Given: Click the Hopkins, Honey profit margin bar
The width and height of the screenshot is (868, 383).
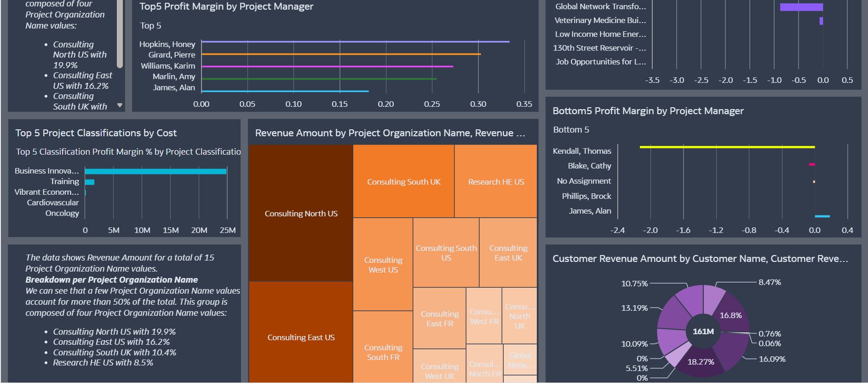Looking at the screenshot, I should 355,42.
